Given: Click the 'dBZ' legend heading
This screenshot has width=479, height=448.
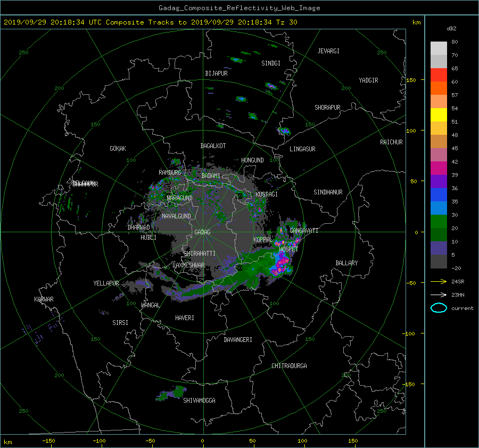Looking at the screenshot, I should (451, 28).
